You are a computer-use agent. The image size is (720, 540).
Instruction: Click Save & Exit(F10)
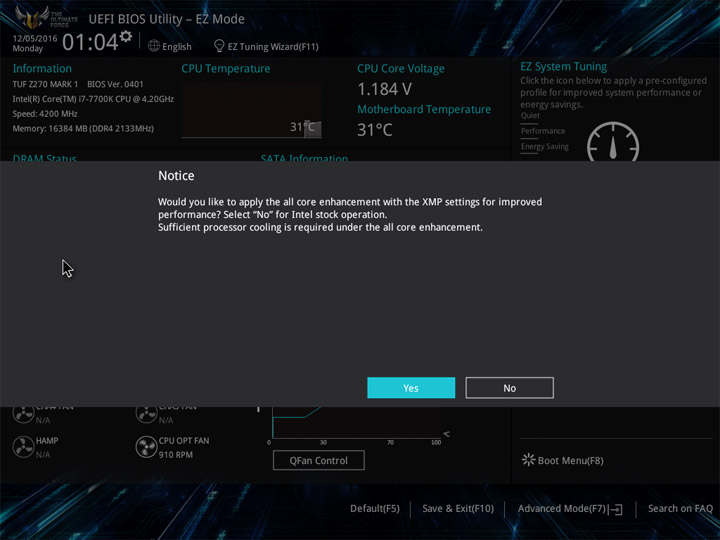pos(458,508)
